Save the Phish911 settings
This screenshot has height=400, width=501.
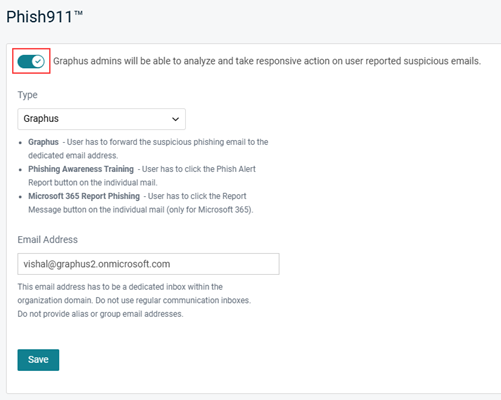(38, 360)
